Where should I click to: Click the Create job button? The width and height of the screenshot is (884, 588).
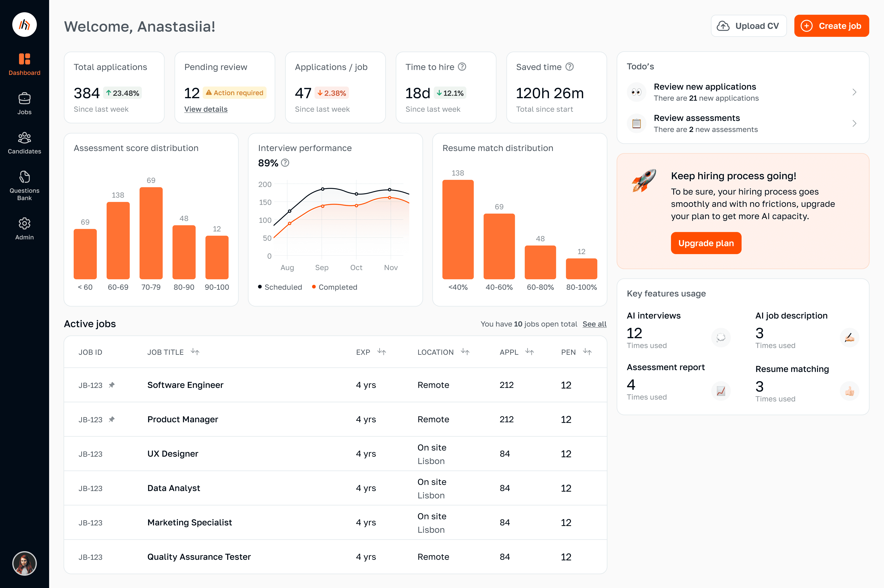831,26
